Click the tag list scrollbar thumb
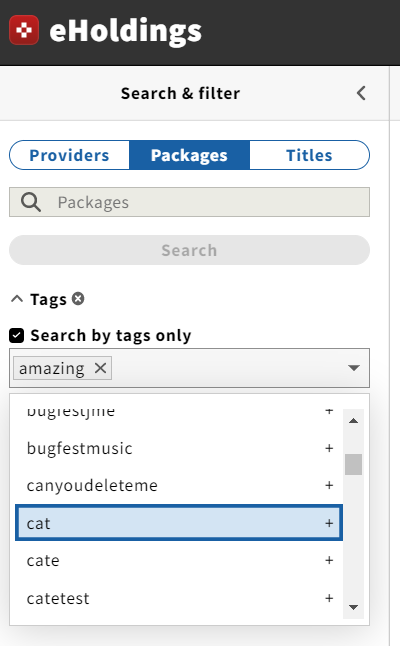This screenshot has width=400, height=646. coord(353,464)
